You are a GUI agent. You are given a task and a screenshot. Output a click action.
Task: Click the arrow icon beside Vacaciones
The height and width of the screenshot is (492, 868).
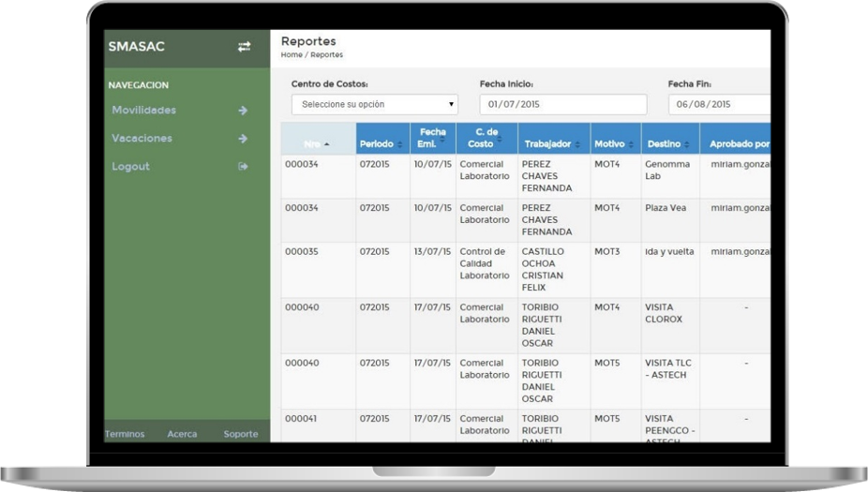point(243,139)
